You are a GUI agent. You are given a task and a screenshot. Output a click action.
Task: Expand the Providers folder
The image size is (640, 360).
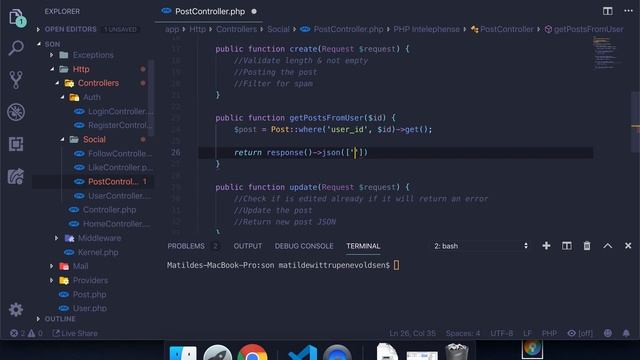pyautogui.click(x=90, y=280)
